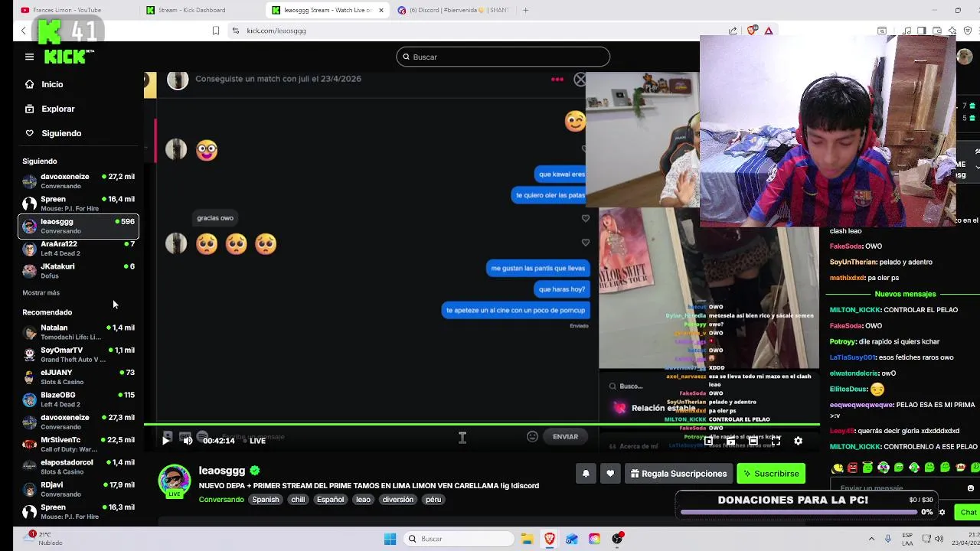This screenshot has width=980, height=551.
Task: Enter fullscreen mode on the player
Action: click(x=776, y=441)
